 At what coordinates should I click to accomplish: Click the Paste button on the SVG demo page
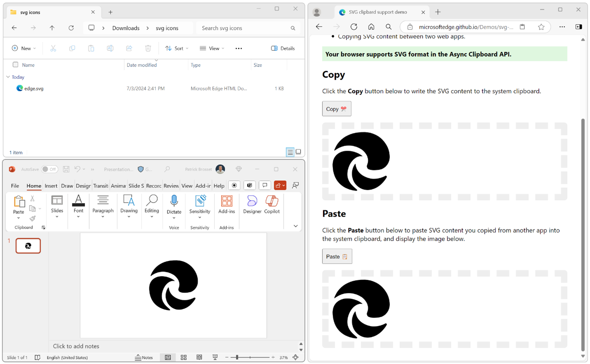tap(337, 256)
